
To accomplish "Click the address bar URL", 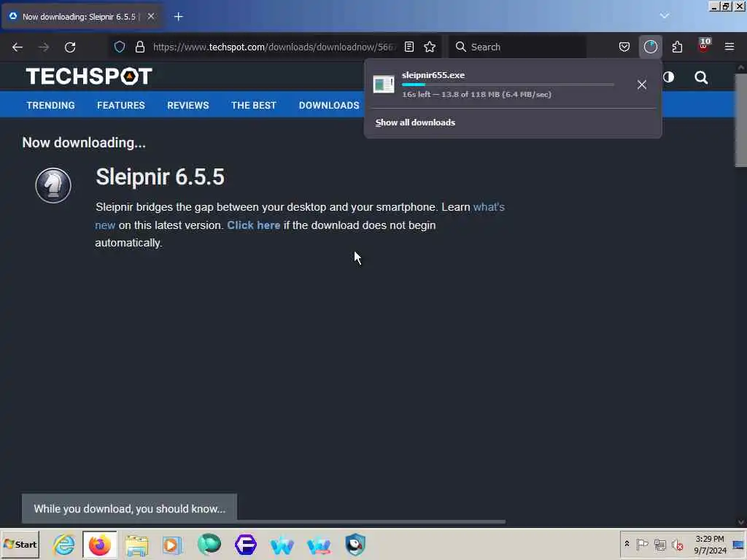I will (x=274, y=47).
